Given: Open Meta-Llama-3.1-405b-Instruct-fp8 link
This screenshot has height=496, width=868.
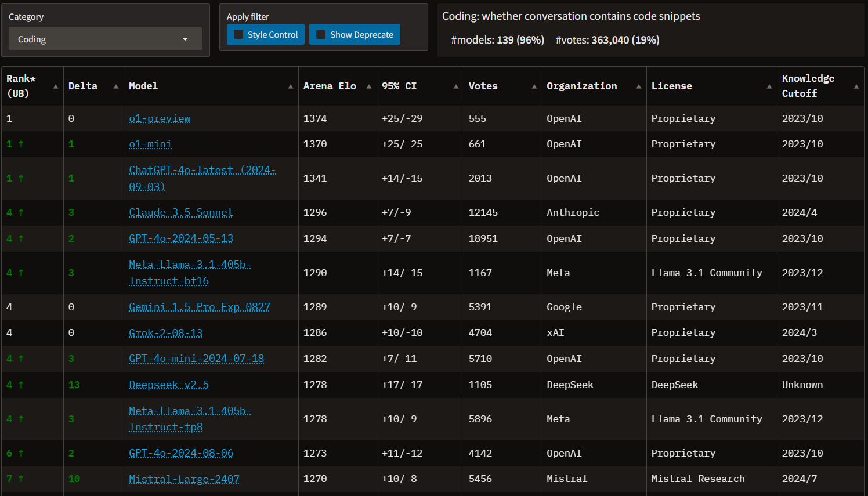Looking at the screenshot, I should pos(190,419).
